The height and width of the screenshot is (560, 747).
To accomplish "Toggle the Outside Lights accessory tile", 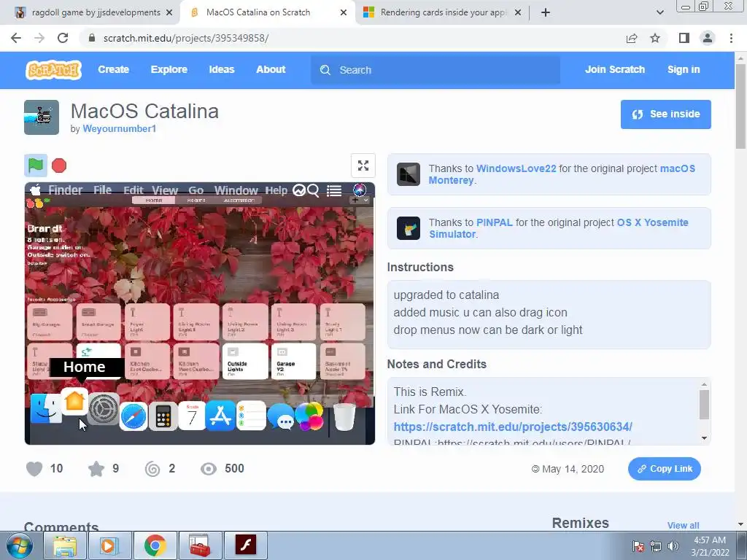I will pyautogui.click(x=245, y=361).
